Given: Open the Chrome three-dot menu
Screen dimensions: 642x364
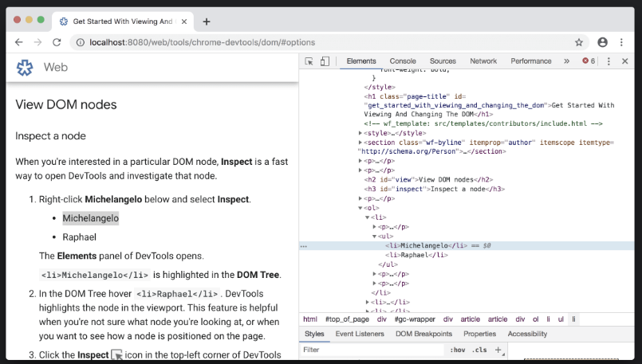Looking at the screenshot, I should click(621, 42).
